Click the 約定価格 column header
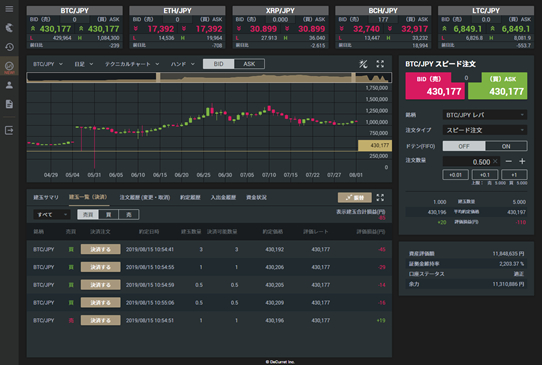The height and width of the screenshot is (365, 542). pyautogui.click(x=273, y=232)
